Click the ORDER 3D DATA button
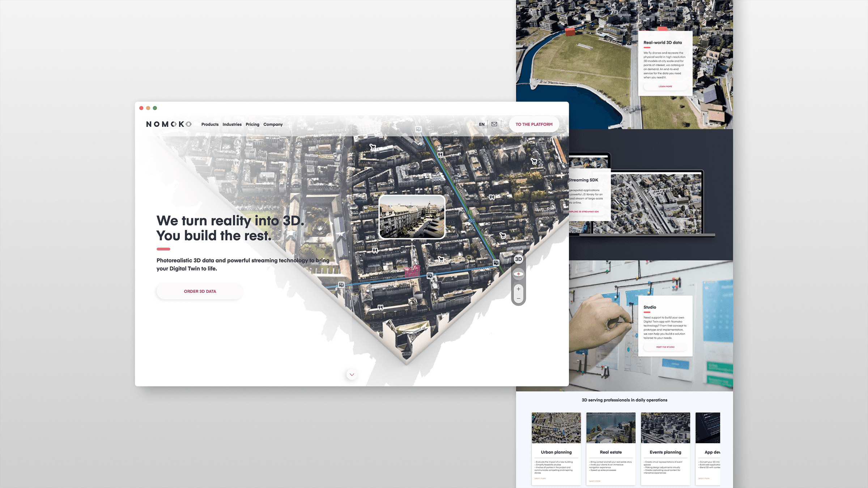This screenshot has height=488, width=868. coord(200,291)
